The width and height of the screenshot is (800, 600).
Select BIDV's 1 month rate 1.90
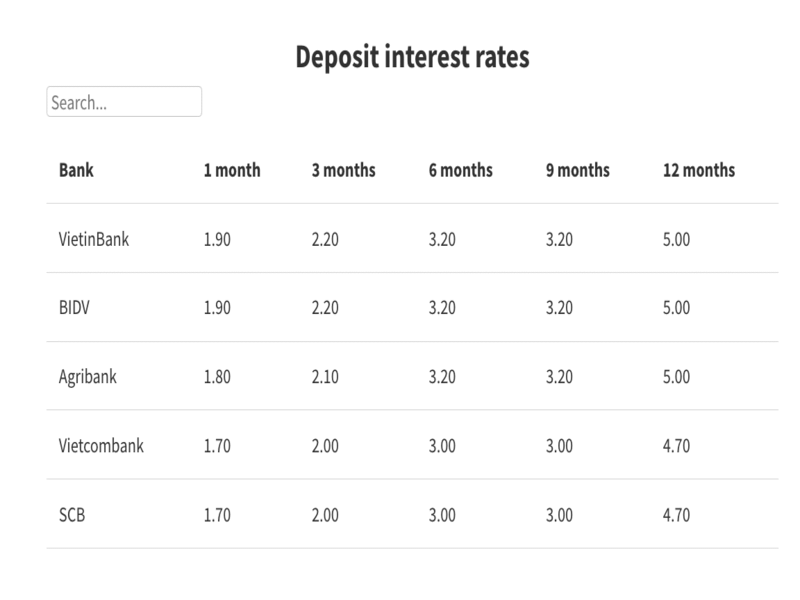point(217,308)
